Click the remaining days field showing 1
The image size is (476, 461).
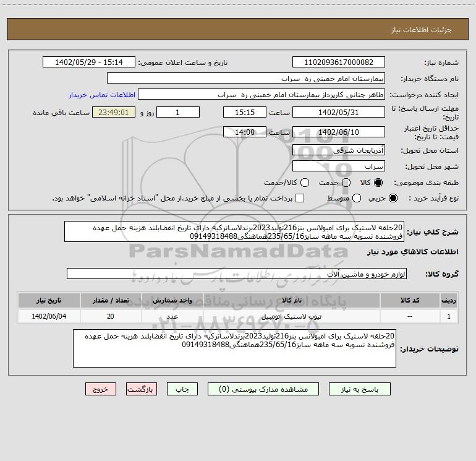click(178, 113)
